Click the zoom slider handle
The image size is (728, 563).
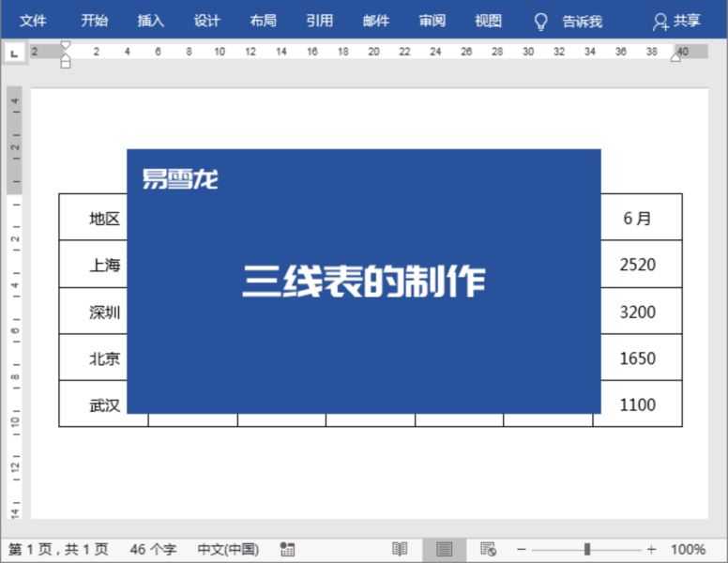click(x=587, y=550)
